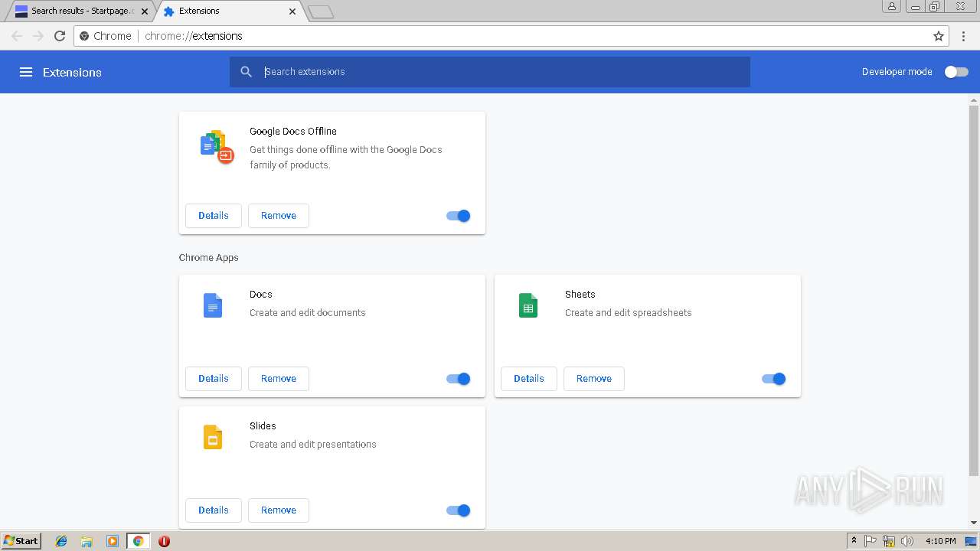Click the Chrome site info icon in address bar
This screenshot has height=551, width=980.
point(85,36)
